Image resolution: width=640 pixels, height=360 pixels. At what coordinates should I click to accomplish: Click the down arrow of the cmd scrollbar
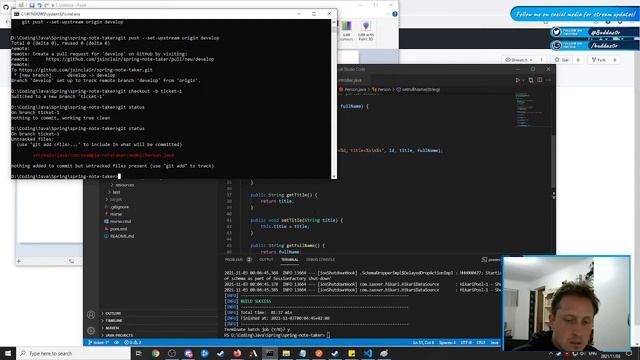point(334,176)
